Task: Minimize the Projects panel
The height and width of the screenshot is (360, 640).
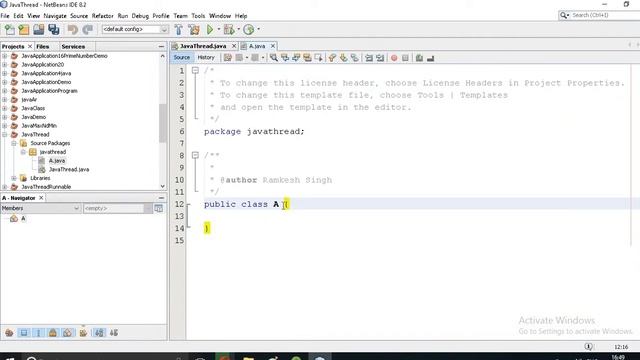Action: pyautogui.click(x=161, y=47)
